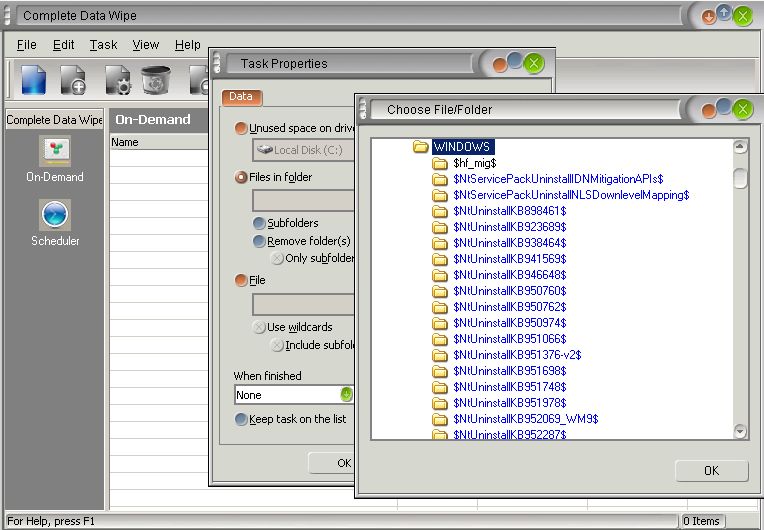Click the recycle bin toolbar icon

coord(156,80)
